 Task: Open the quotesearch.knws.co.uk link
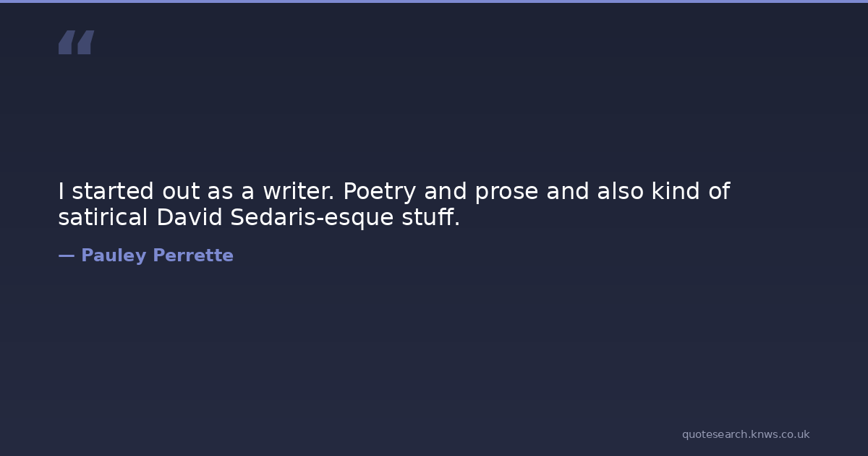tap(745, 434)
